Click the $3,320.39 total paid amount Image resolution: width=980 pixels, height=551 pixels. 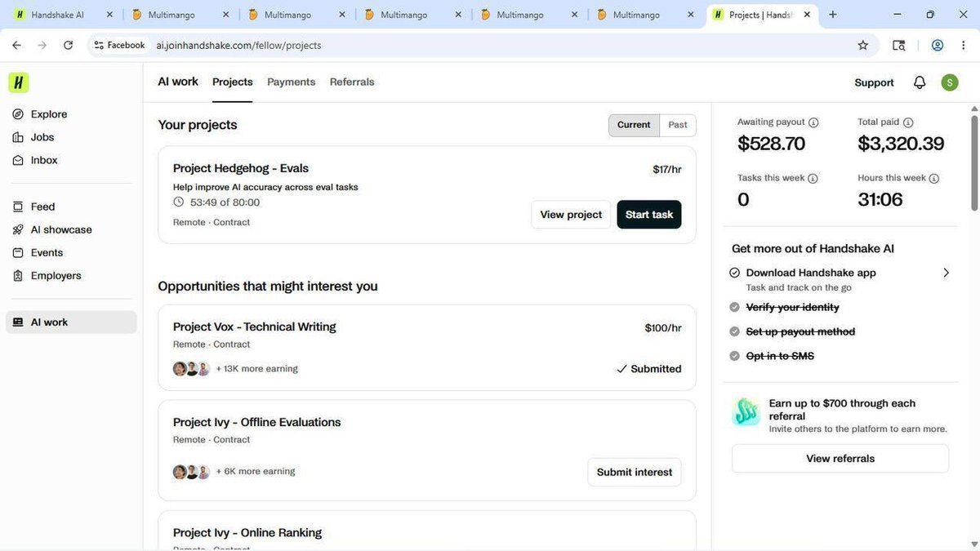(x=901, y=144)
